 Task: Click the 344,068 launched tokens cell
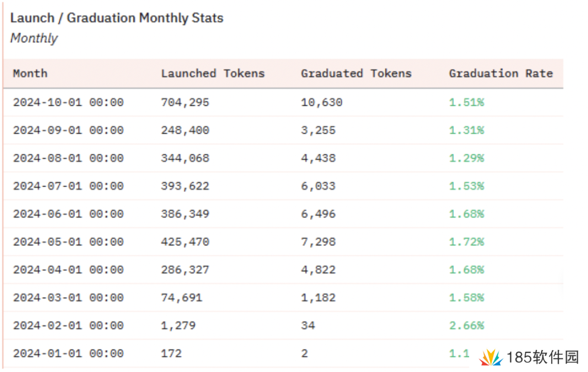click(x=185, y=158)
